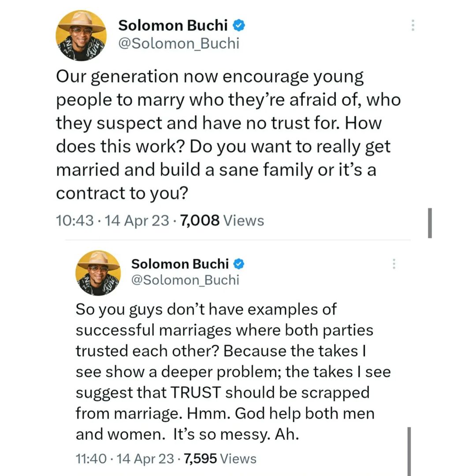Click the tweet text starting "So you guys don't"
Viewport: 476px width, 476px height.
pos(233,372)
